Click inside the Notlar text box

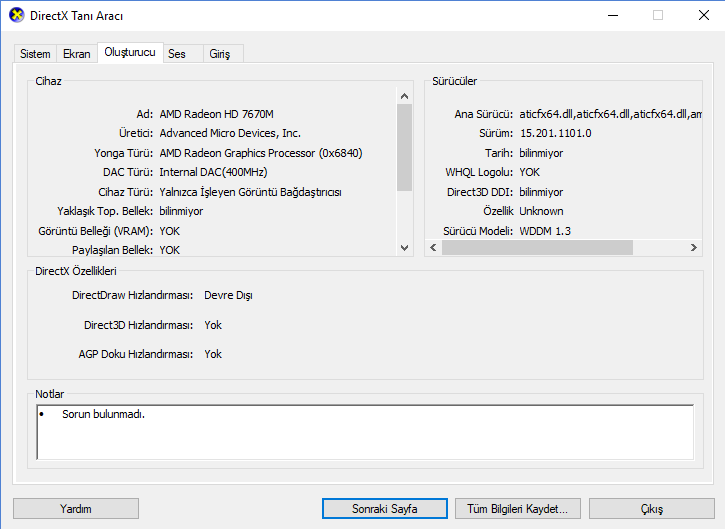pyautogui.click(x=365, y=432)
